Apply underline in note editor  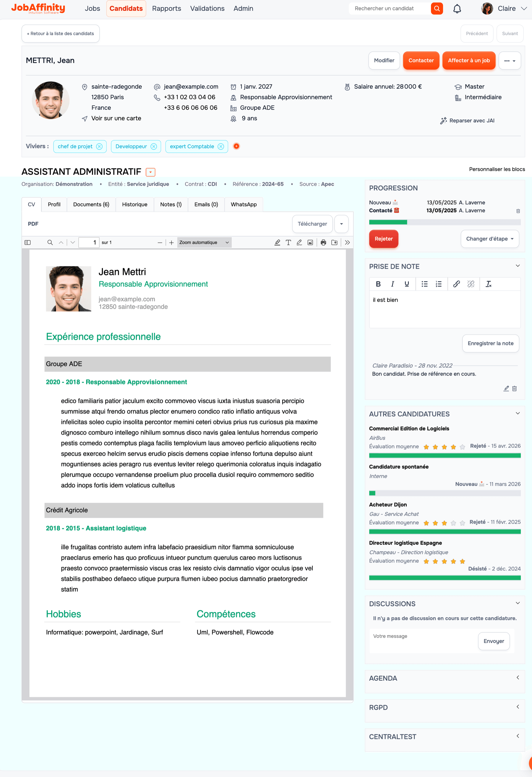point(406,284)
